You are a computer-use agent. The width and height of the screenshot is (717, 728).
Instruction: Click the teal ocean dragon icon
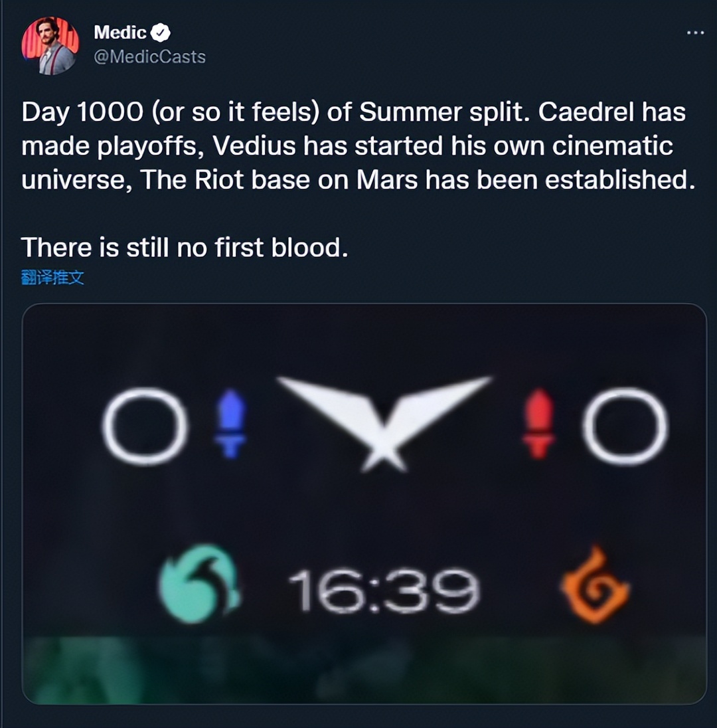click(x=199, y=584)
